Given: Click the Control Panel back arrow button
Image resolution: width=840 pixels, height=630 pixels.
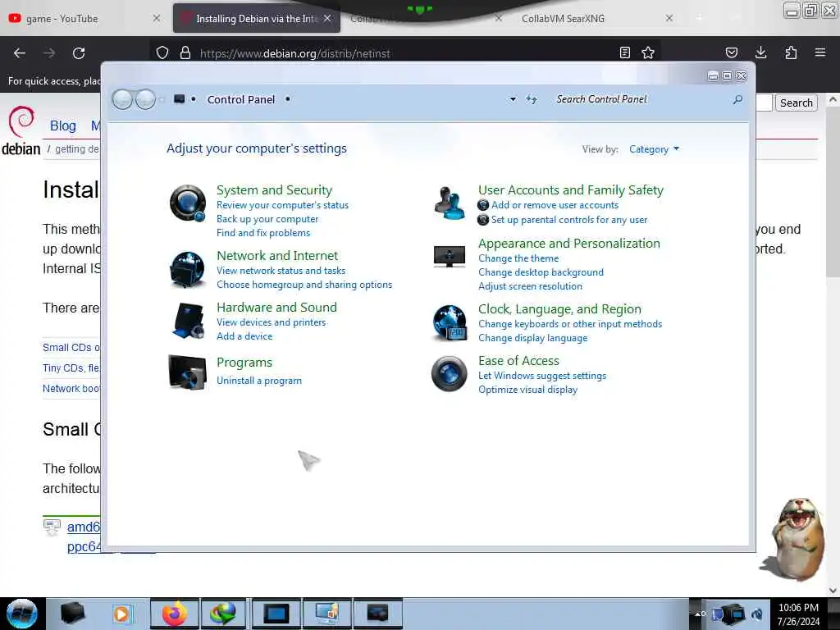Looking at the screenshot, I should [122, 99].
